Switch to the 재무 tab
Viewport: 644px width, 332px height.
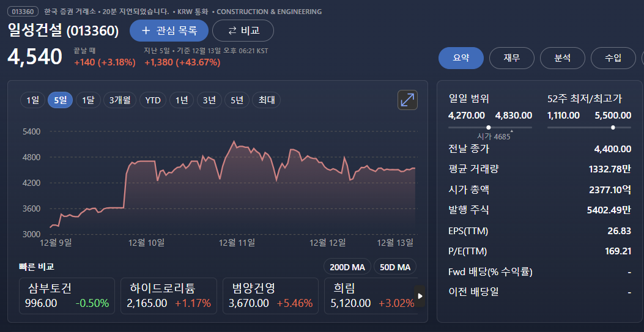click(x=512, y=58)
